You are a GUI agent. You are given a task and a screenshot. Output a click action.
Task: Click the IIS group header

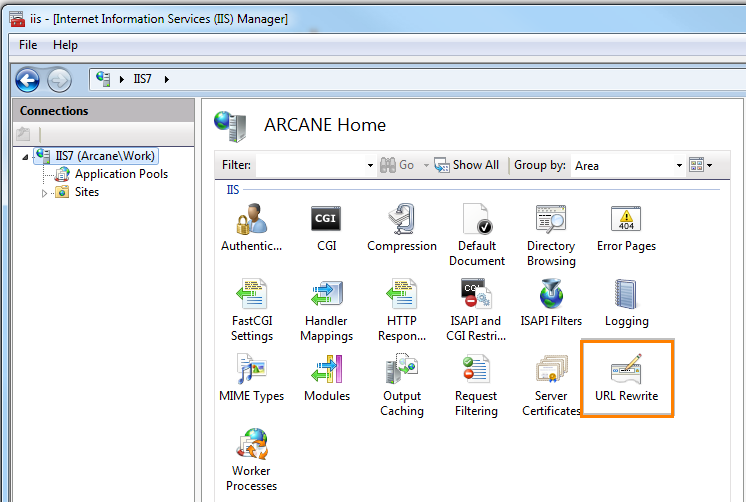[233, 189]
